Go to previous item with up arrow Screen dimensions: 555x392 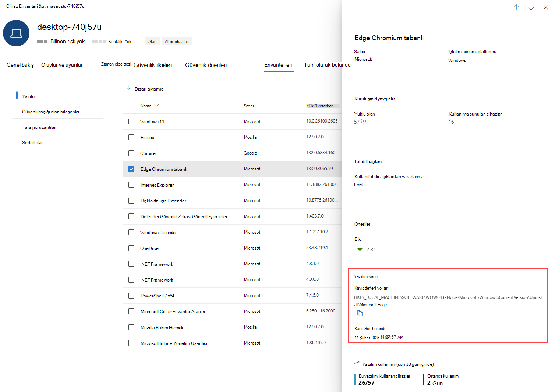tap(516, 7)
